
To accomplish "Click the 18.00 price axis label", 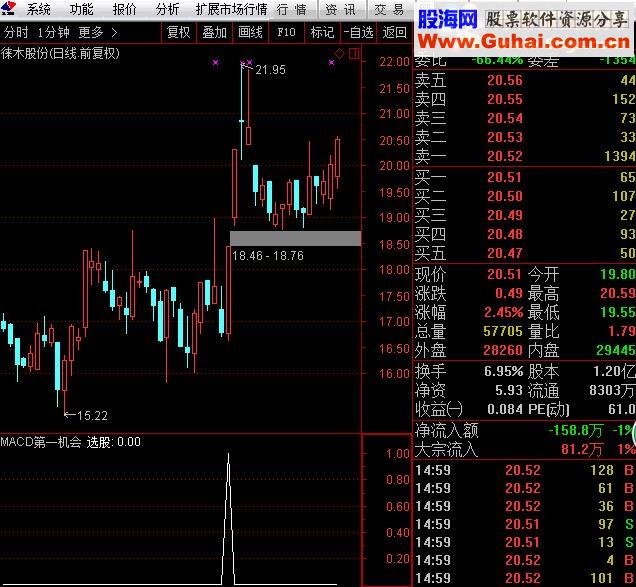I will click(394, 270).
